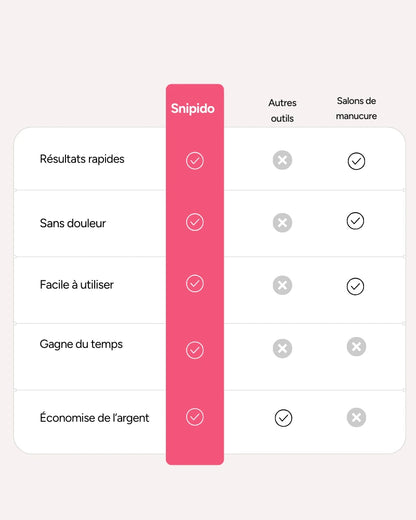
Task: Click Salons de manucure cross for Économise de l'argent
Action: 356,417
